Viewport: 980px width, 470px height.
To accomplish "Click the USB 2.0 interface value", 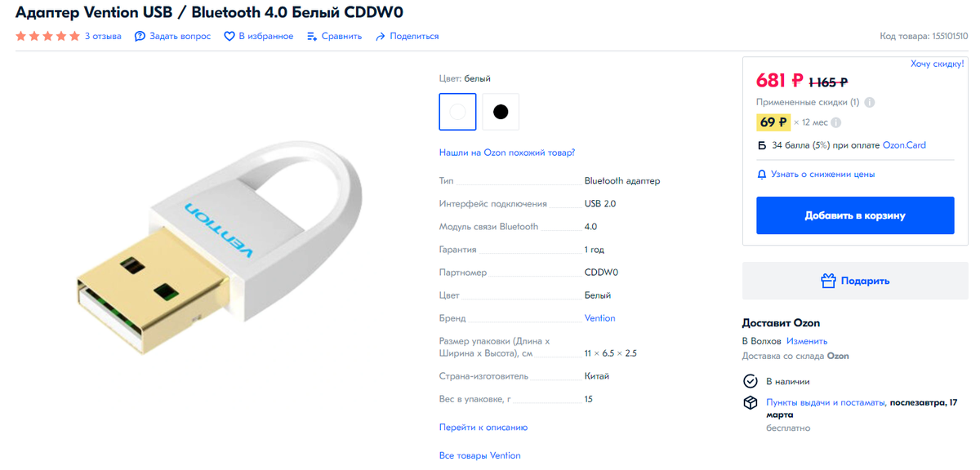I will [600, 204].
